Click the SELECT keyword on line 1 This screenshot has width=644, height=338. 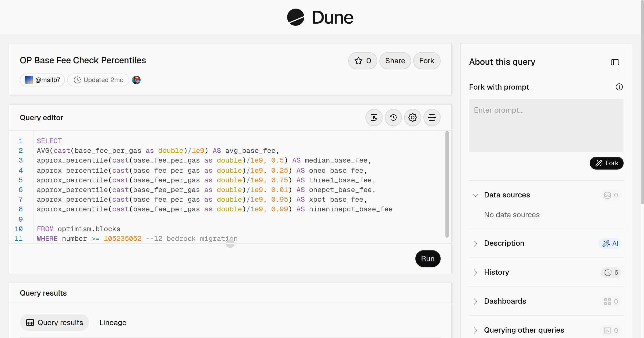[x=49, y=141]
